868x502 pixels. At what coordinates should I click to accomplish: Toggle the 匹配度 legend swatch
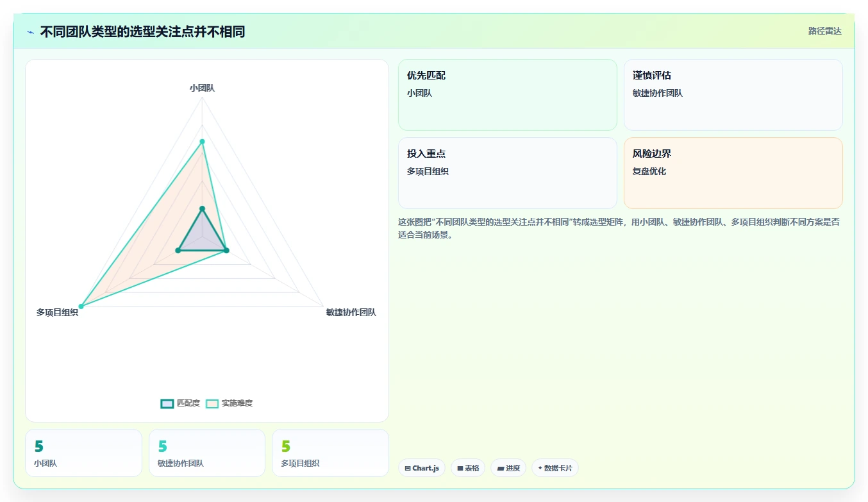[x=167, y=403]
